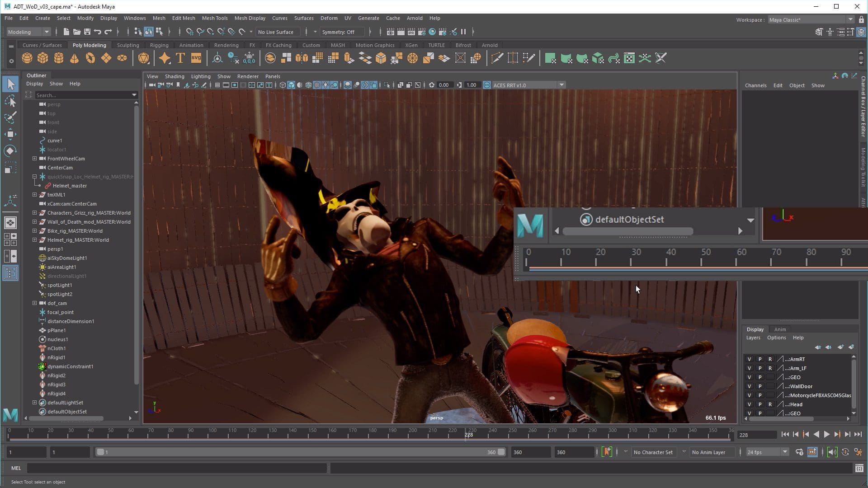Switch to the Rigging shelf tab
This screenshot has height=488, width=868.
pyautogui.click(x=159, y=45)
